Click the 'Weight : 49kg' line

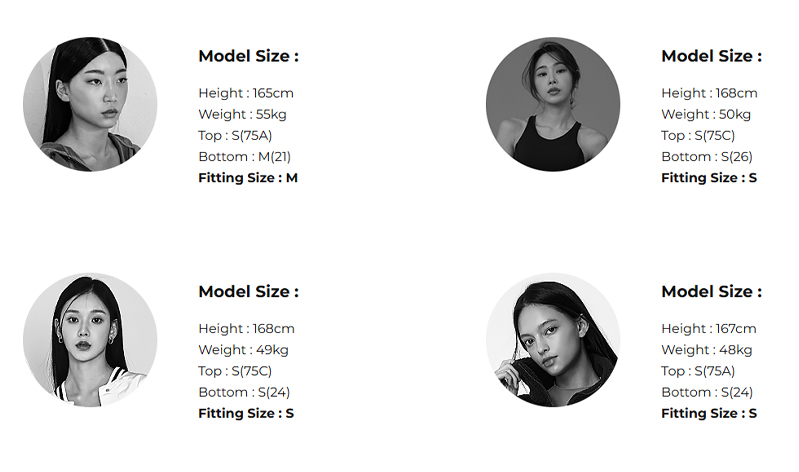243,350
